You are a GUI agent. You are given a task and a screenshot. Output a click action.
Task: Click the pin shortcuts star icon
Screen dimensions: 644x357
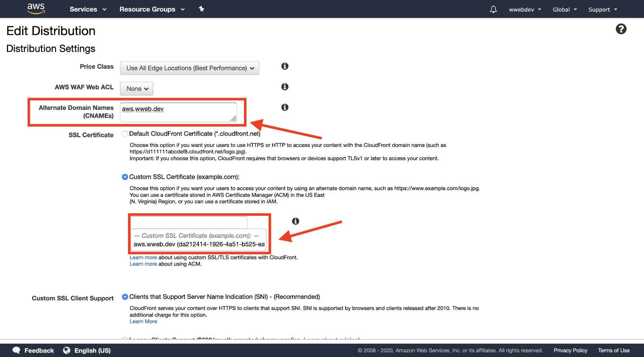(x=202, y=9)
